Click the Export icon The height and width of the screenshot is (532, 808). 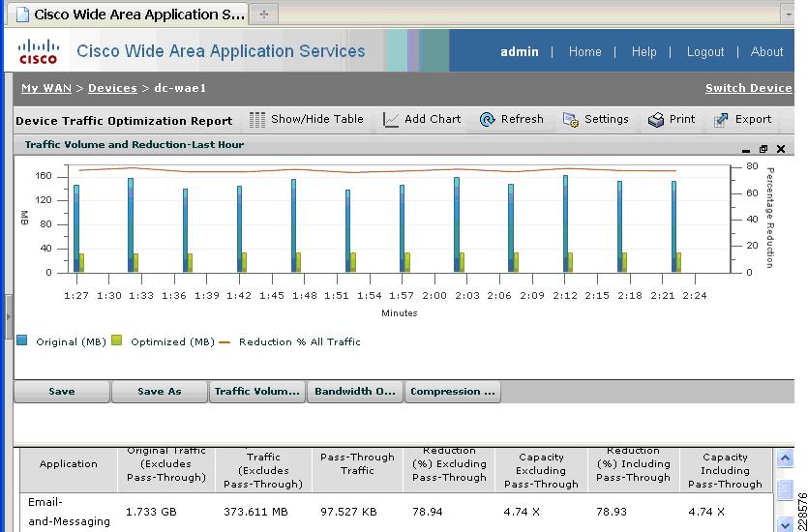[721, 120]
